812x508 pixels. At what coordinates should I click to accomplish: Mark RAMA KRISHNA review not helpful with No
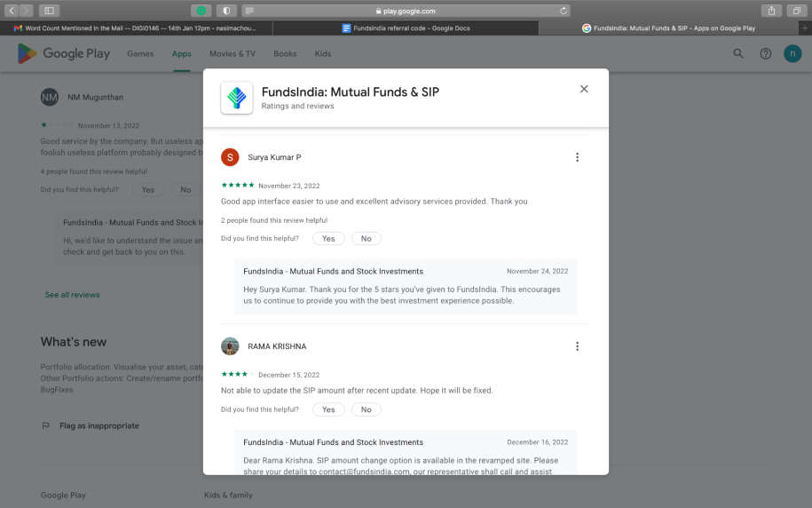pyautogui.click(x=367, y=409)
